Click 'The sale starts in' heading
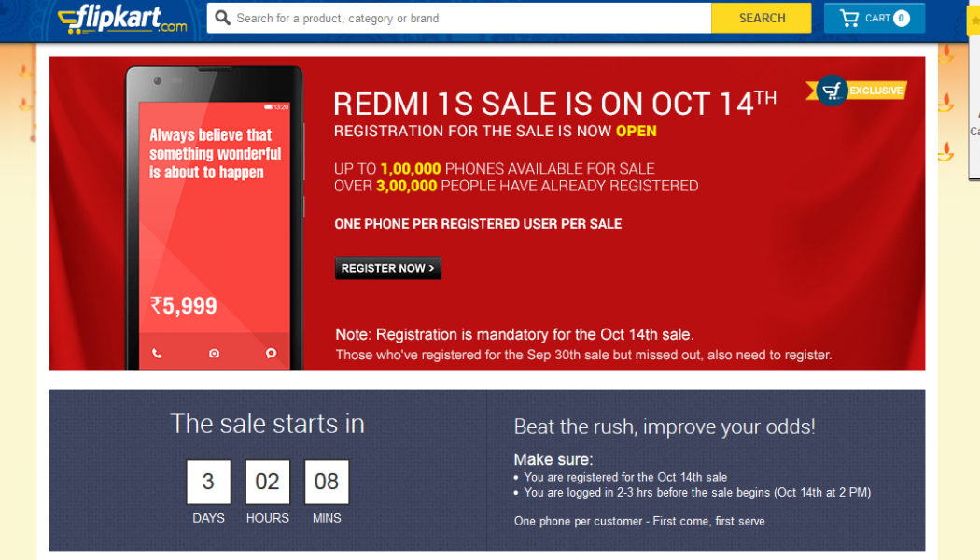Screen dimensions: 980x560 click(267, 424)
